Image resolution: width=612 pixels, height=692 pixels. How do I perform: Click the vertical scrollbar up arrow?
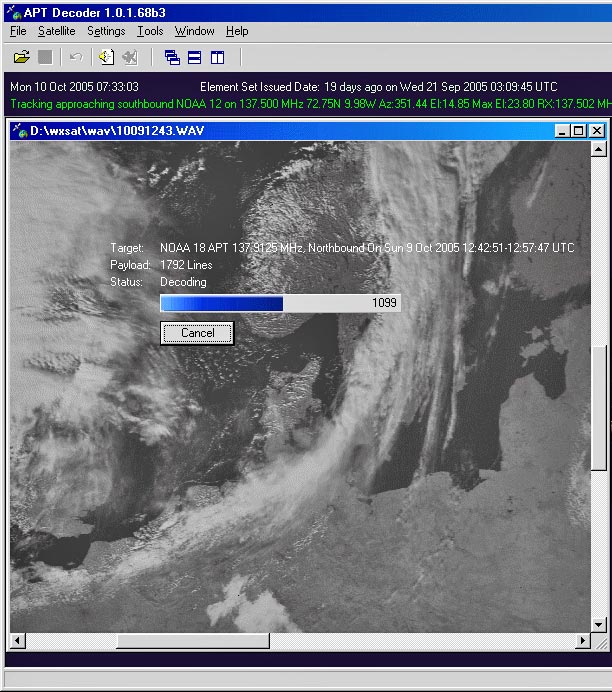pyautogui.click(x=598, y=149)
